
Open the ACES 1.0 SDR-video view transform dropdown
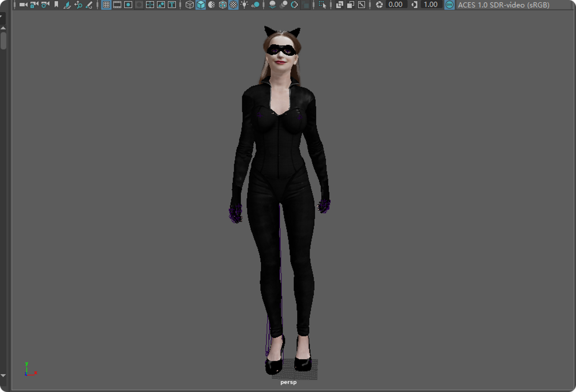(515, 5)
